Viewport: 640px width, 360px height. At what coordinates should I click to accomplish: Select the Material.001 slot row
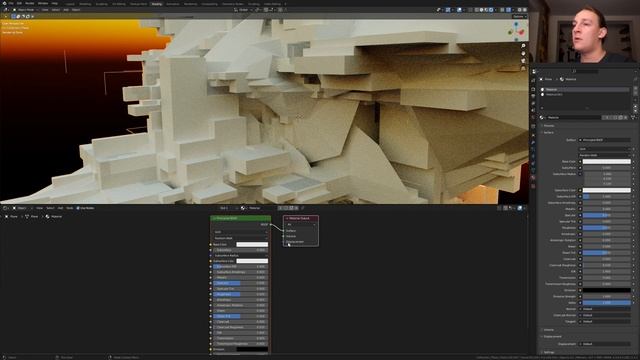pos(584,94)
